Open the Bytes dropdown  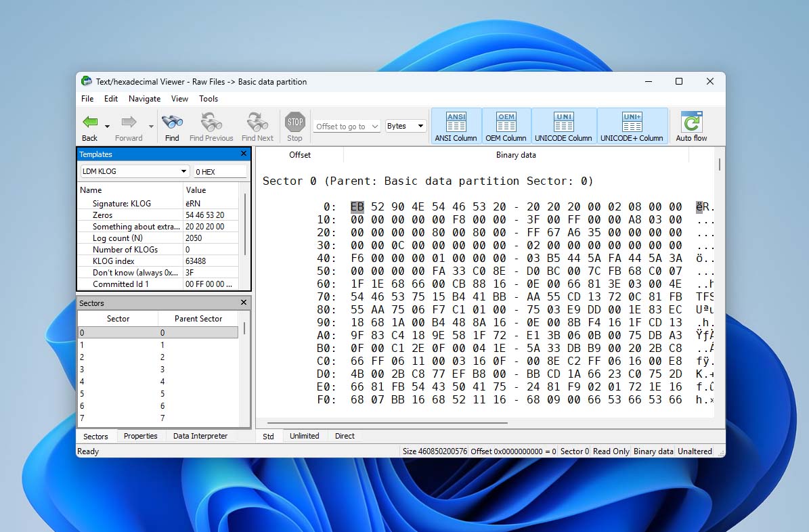pyautogui.click(x=405, y=126)
